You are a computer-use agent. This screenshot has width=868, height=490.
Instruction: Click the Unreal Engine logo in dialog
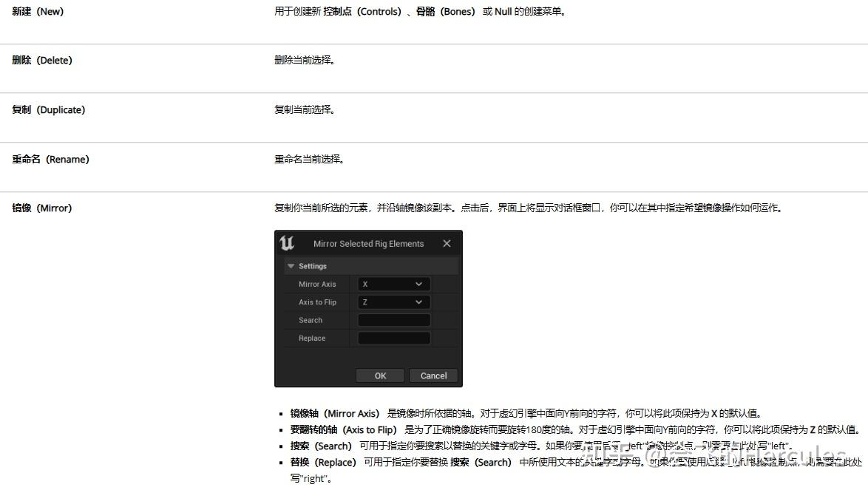point(287,243)
